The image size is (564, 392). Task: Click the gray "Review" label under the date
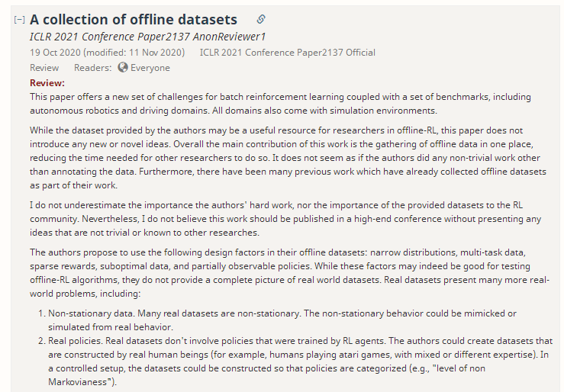pyautogui.click(x=44, y=68)
